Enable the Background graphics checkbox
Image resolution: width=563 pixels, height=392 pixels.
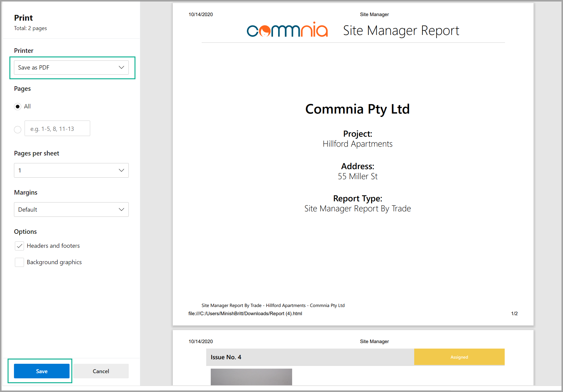pos(19,262)
